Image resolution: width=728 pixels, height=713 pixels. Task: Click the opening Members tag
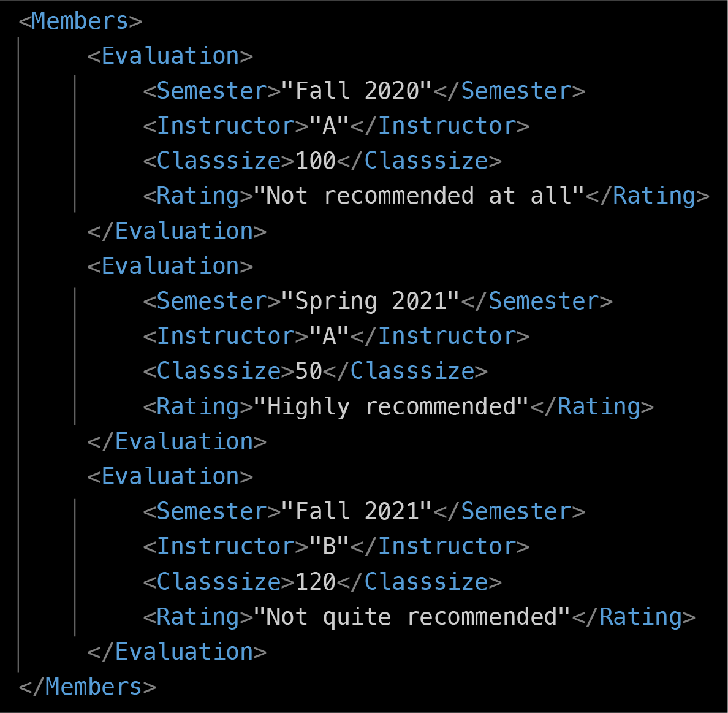(80, 21)
